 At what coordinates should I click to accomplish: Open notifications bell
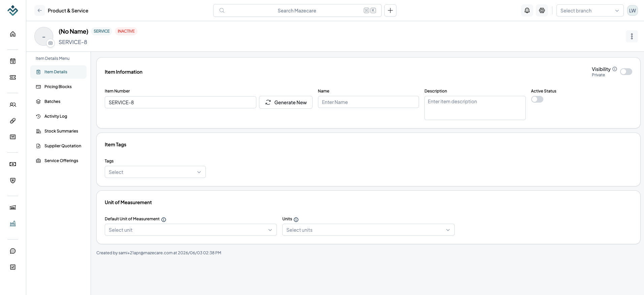[527, 10]
